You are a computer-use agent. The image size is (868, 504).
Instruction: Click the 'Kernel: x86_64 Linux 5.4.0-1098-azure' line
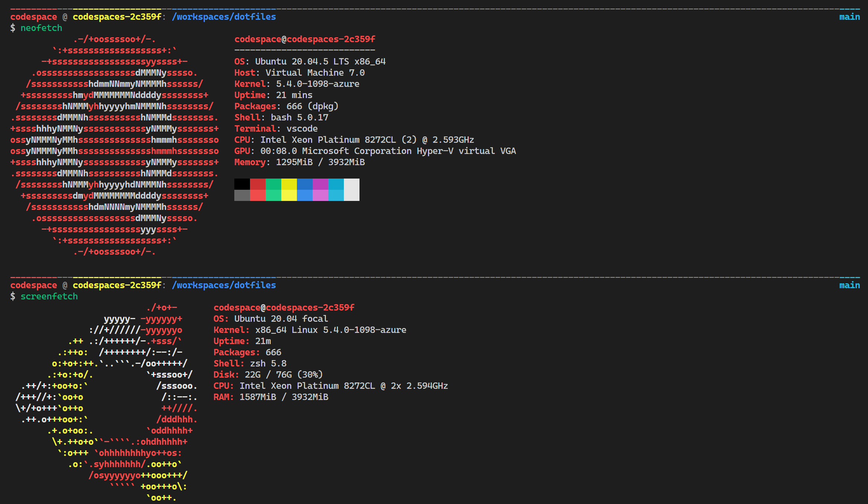click(x=310, y=330)
